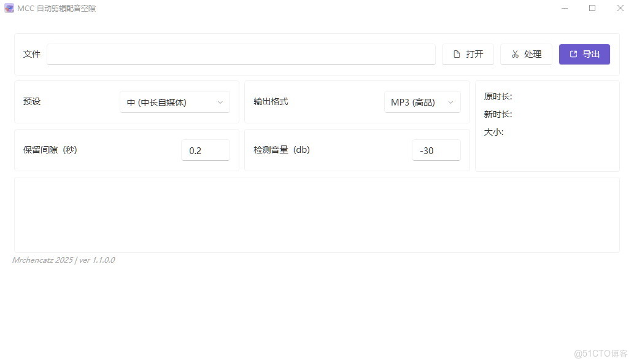
Task: Click the 打开 button to open a file
Action: point(468,54)
